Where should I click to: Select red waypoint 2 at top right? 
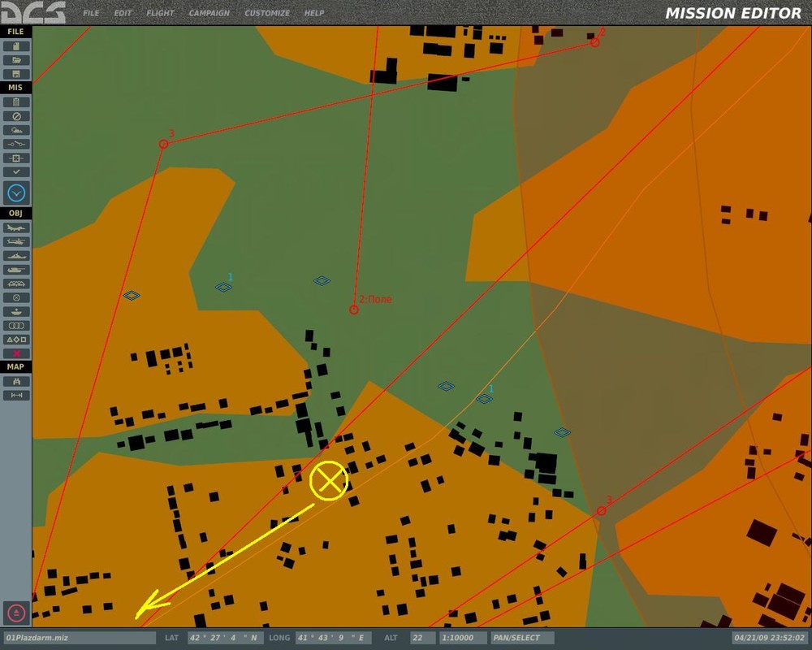(594, 42)
